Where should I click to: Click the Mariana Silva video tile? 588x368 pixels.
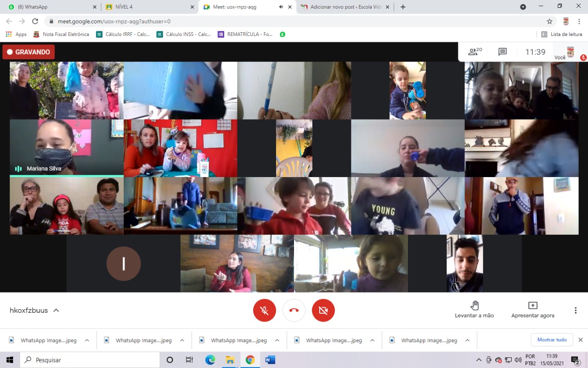tap(67, 148)
